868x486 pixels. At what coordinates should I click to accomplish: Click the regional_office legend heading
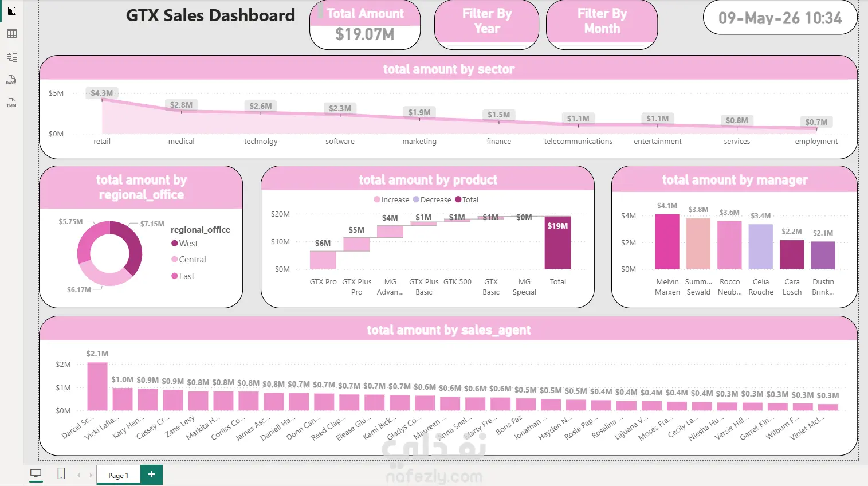point(201,230)
